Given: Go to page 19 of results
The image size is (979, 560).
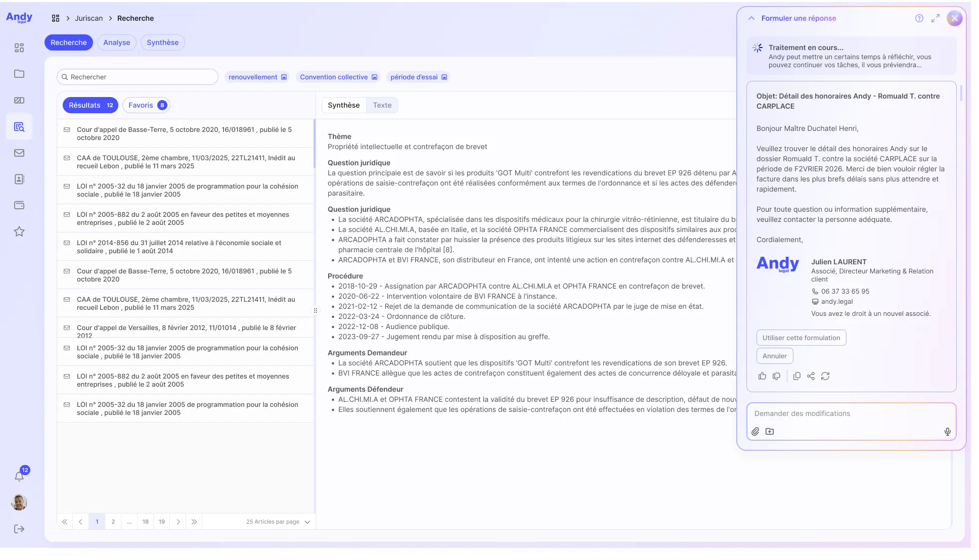Looking at the screenshot, I should [162, 522].
